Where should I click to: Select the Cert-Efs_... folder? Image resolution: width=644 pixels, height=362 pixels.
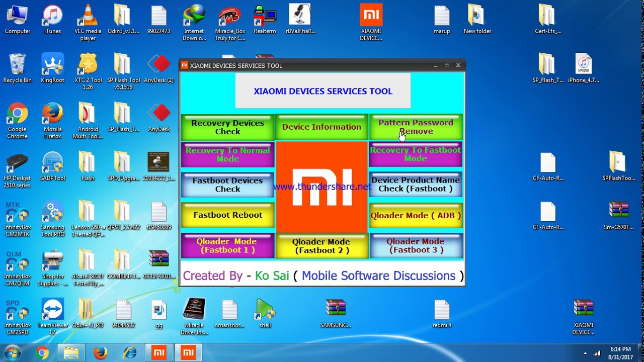click(548, 20)
